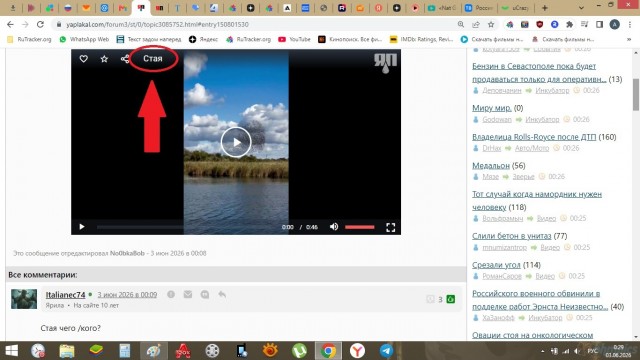This screenshot has height=360, width=640.
Task: Downvote Italianec74 comment
Action: click(430, 299)
